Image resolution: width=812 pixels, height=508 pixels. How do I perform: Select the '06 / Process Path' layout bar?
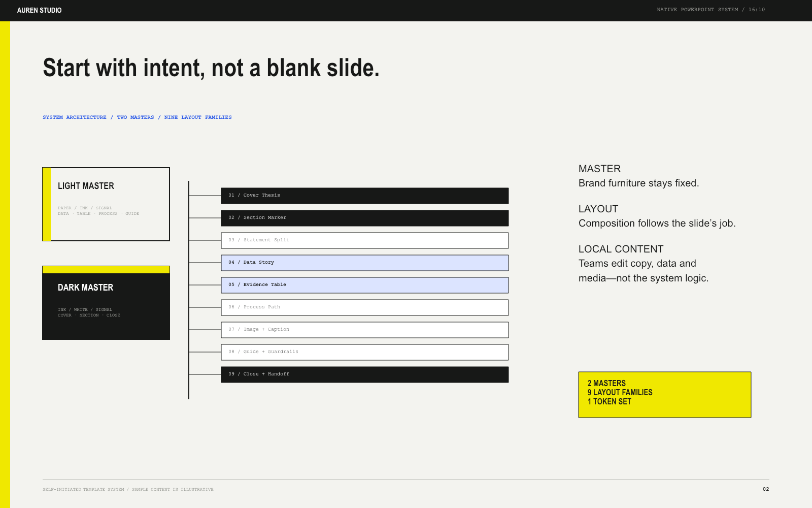pyautogui.click(x=365, y=307)
